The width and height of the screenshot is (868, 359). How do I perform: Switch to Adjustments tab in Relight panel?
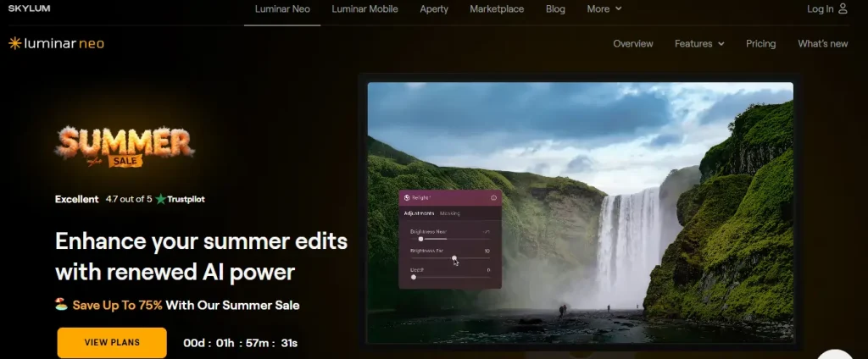(x=419, y=213)
